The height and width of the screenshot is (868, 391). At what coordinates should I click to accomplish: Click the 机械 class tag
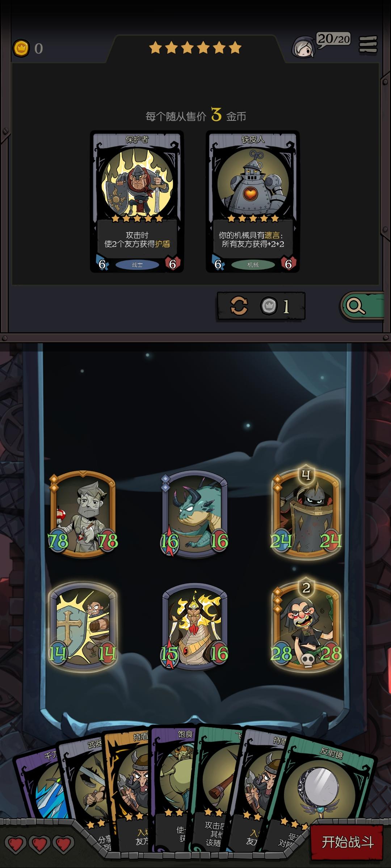click(x=253, y=265)
